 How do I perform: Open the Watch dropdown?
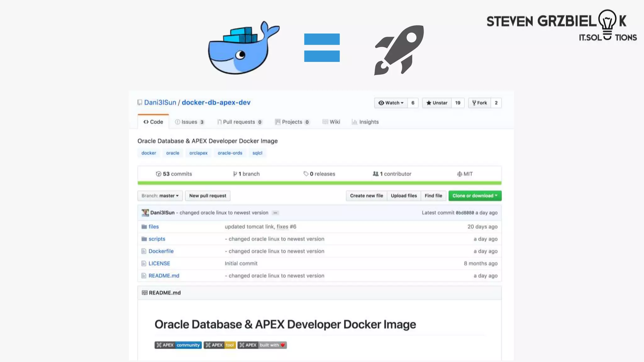coord(391,103)
